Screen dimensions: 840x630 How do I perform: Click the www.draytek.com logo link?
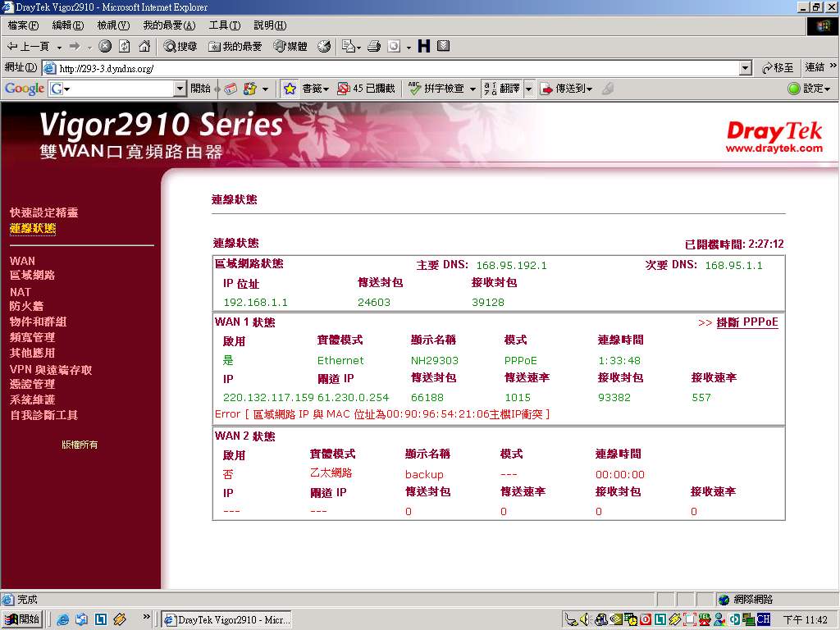(774, 148)
